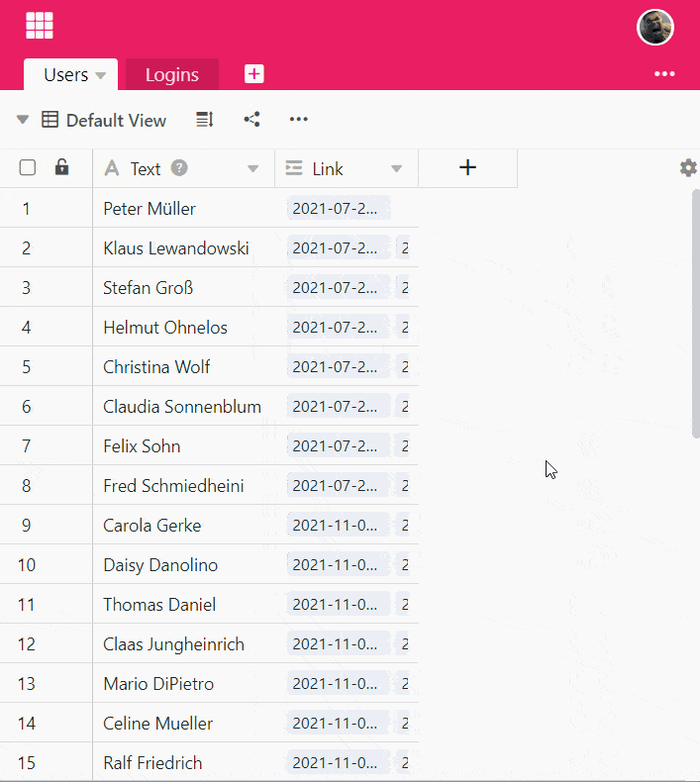Open the view toolbar more options menu
Image resolution: width=700 pixels, height=782 pixels.
coord(299,120)
